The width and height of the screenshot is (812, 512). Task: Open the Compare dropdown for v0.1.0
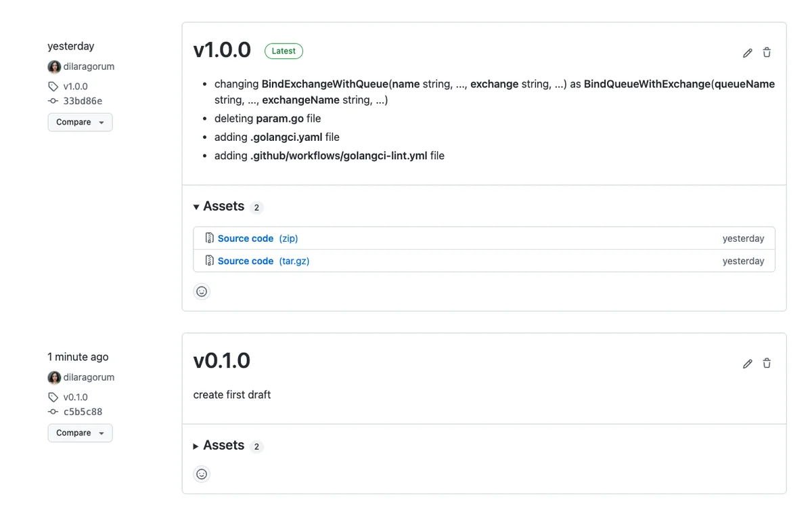click(x=80, y=433)
